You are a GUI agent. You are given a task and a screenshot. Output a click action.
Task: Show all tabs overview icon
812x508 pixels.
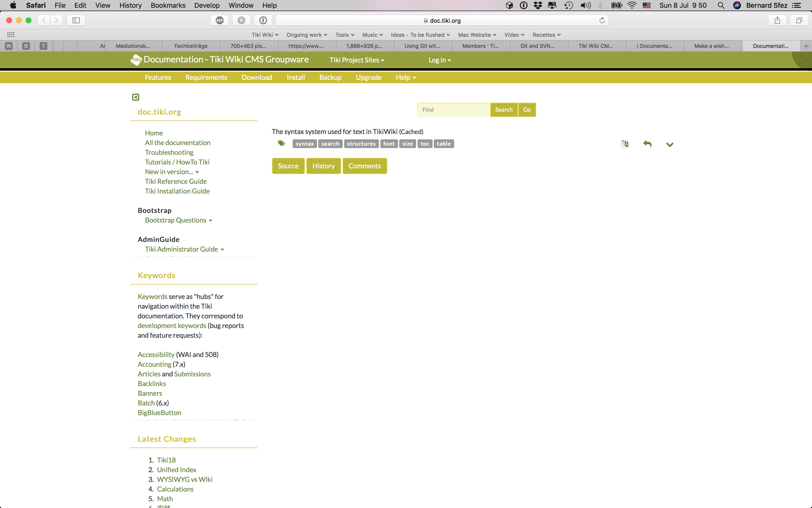coord(799,21)
